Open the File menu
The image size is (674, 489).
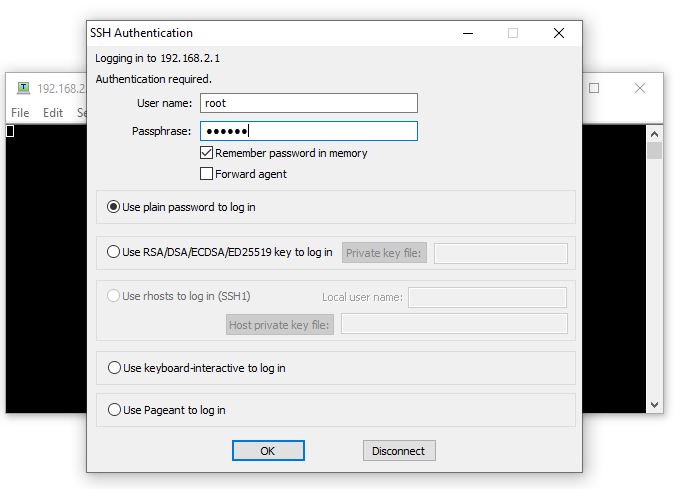coord(20,113)
